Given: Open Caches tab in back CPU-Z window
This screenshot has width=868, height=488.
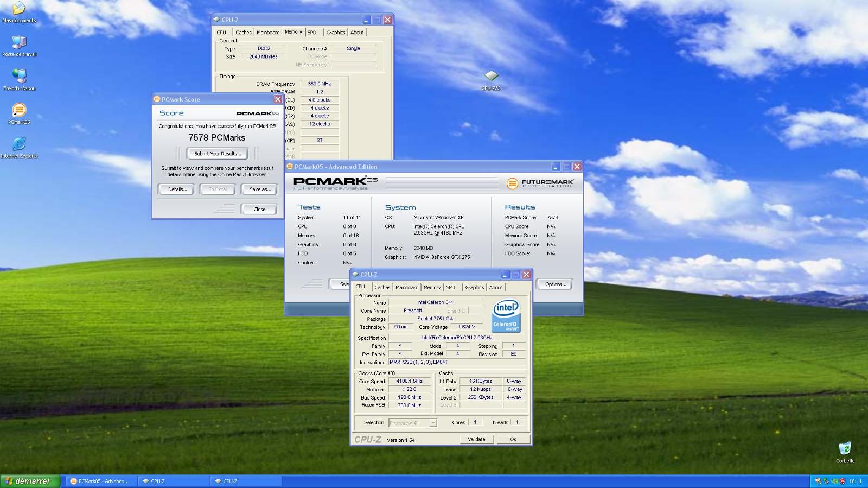Looking at the screenshot, I should (243, 33).
